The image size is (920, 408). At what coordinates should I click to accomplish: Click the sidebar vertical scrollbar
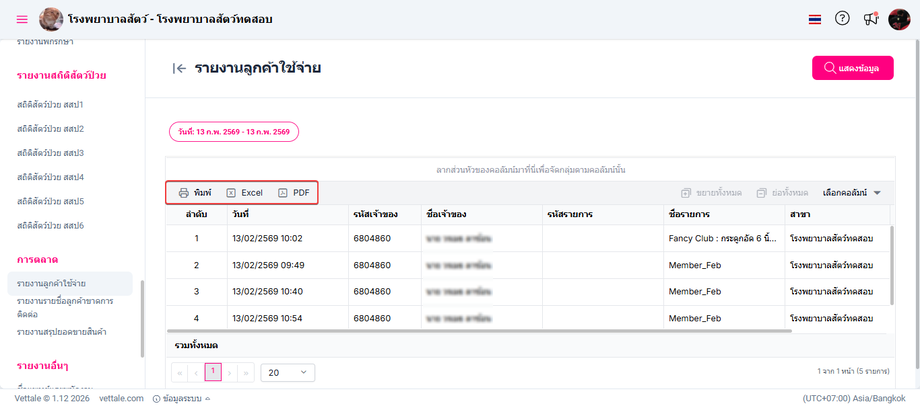coord(142,318)
